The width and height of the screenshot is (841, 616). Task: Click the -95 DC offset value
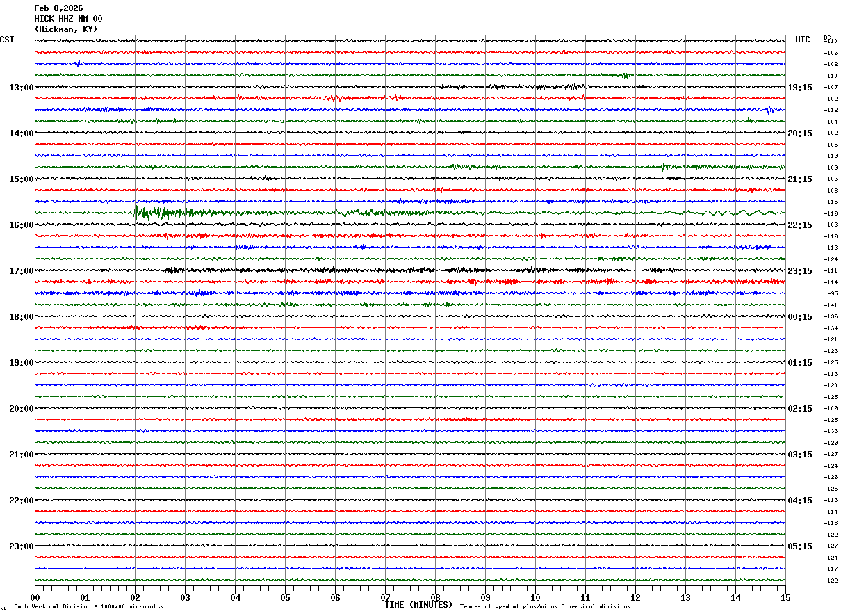pyautogui.click(x=832, y=294)
